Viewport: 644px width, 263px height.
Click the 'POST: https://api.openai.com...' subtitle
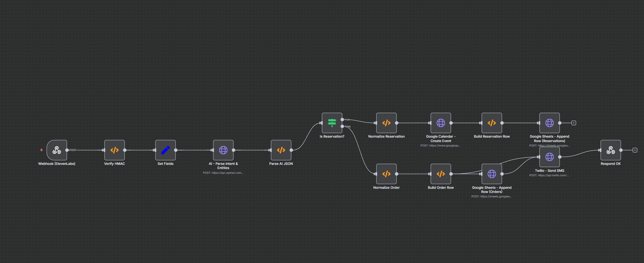click(x=223, y=173)
